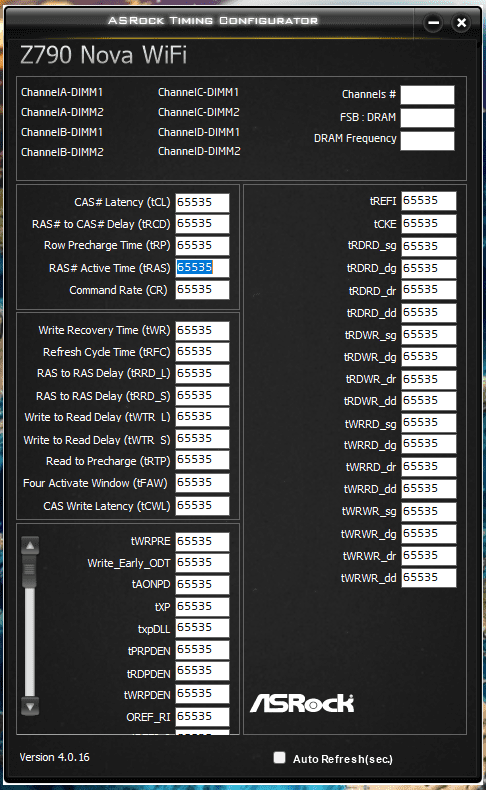The width and height of the screenshot is (486, 790).
Task: Click the tRDRD_sg value field
Action: (x=429, y=246)
